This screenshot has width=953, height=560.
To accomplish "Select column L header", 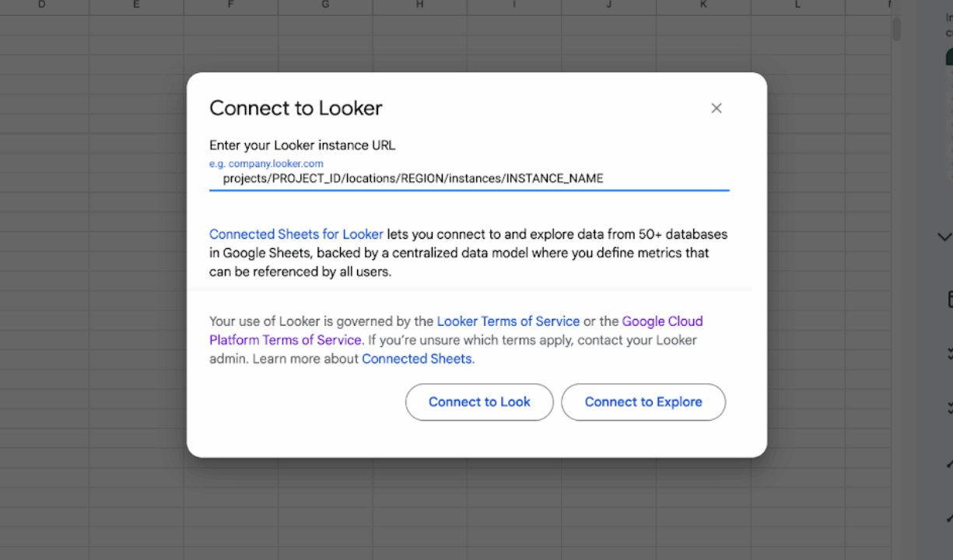I will click(797, 5).
